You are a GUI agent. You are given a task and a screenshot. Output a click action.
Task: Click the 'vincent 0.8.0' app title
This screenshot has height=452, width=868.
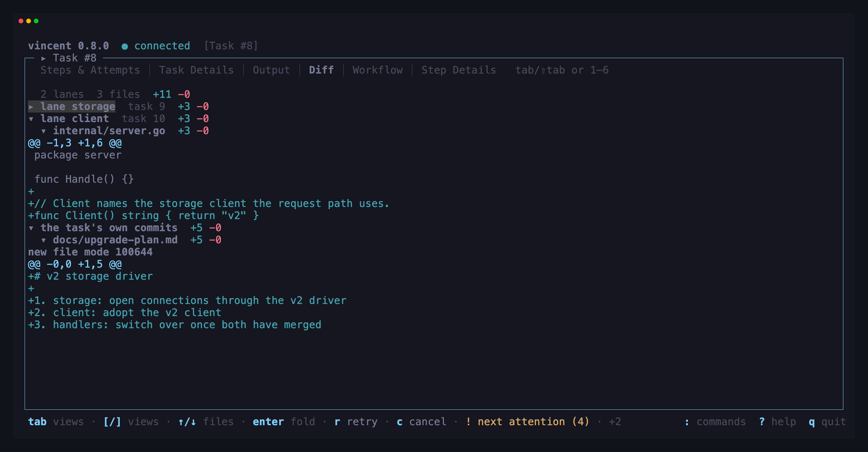pyautogui.click(x=68, y=46)
